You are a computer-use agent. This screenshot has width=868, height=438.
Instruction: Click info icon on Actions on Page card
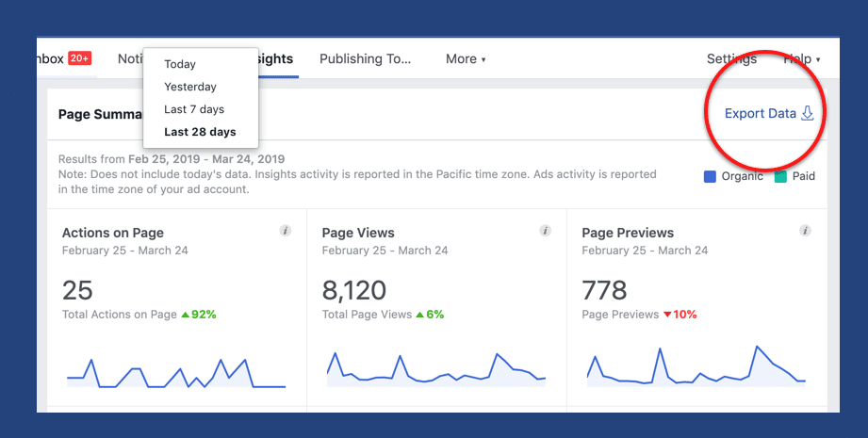click(285, 231)
